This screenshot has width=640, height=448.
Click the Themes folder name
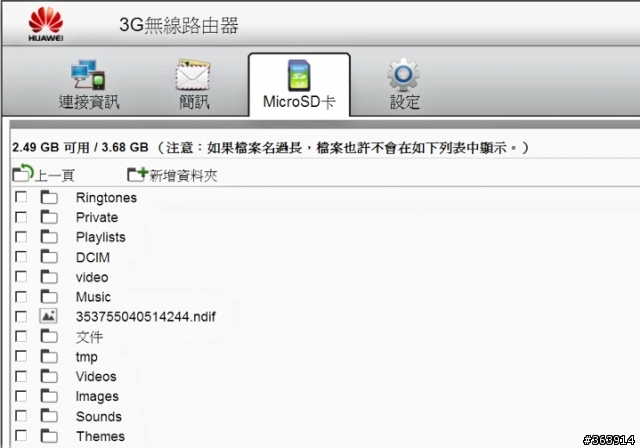click(100, 437)
